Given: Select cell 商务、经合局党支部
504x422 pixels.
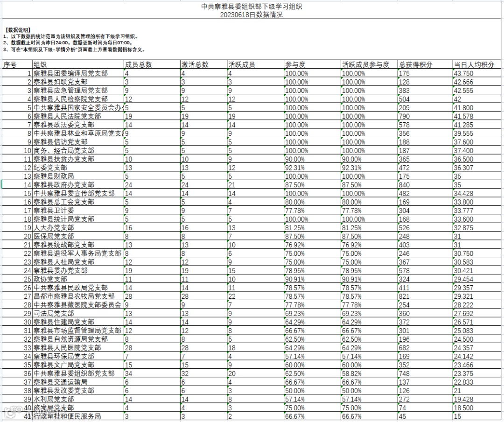Looking at the screenshot, I should pyautogui.click(x=78, y=150).
